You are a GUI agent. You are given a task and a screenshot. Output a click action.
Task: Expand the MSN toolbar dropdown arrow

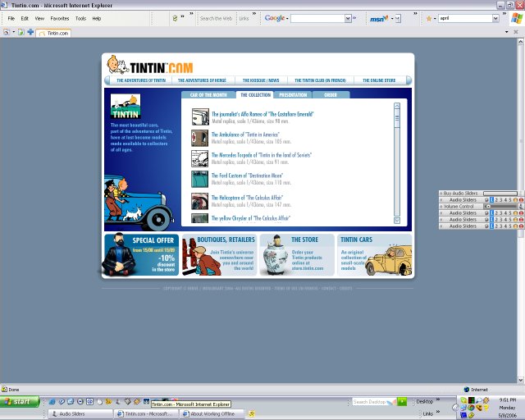point(392,18)
